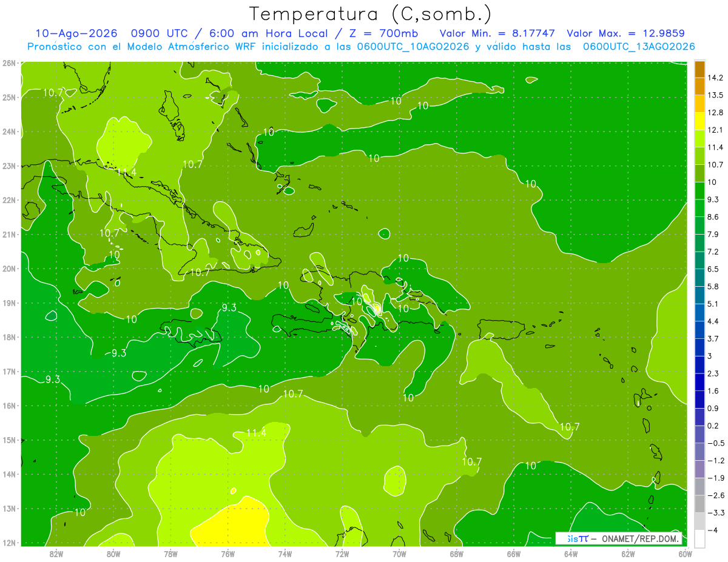The width and height of the screenshot is (728, 562).
Task: Click the 14N latitude axis label
Action: (8, 474)
